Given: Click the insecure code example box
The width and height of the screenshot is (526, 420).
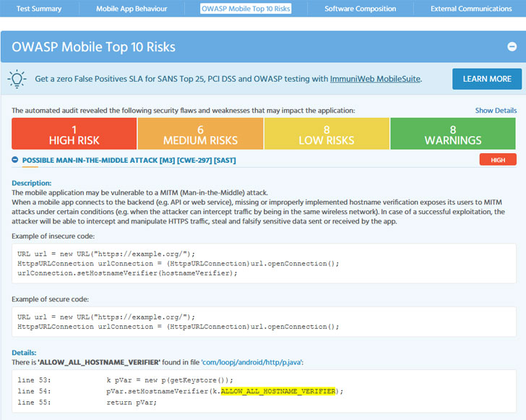Looking at the screenshot, I should [x=263, y=263].
